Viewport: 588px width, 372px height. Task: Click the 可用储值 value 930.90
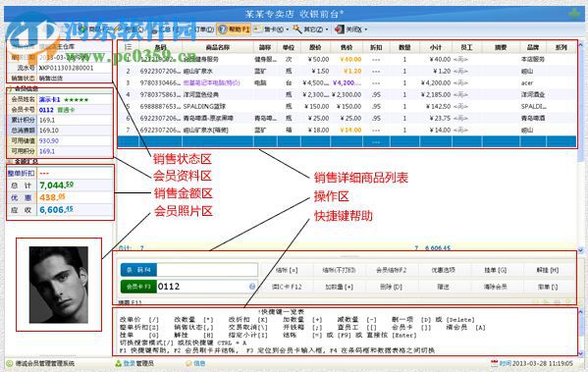click(x=49, y=140)
